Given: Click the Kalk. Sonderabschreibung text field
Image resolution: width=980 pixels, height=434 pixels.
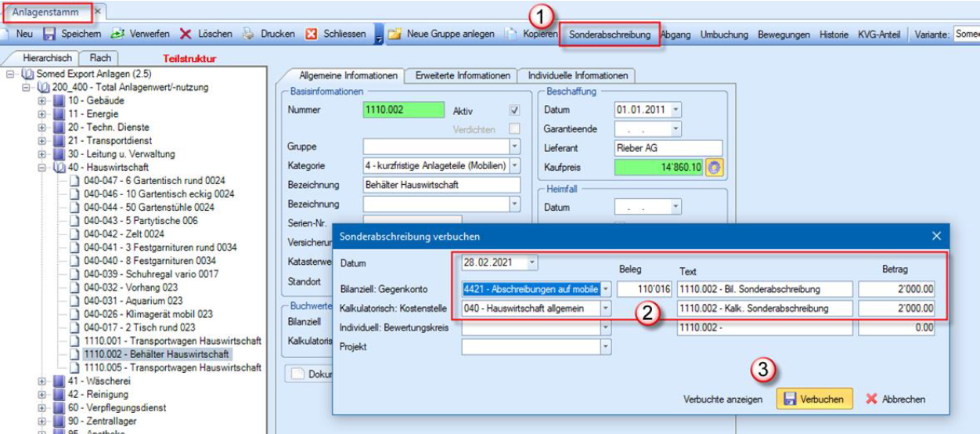Looking at the screenshot, I should pos(765,309).
